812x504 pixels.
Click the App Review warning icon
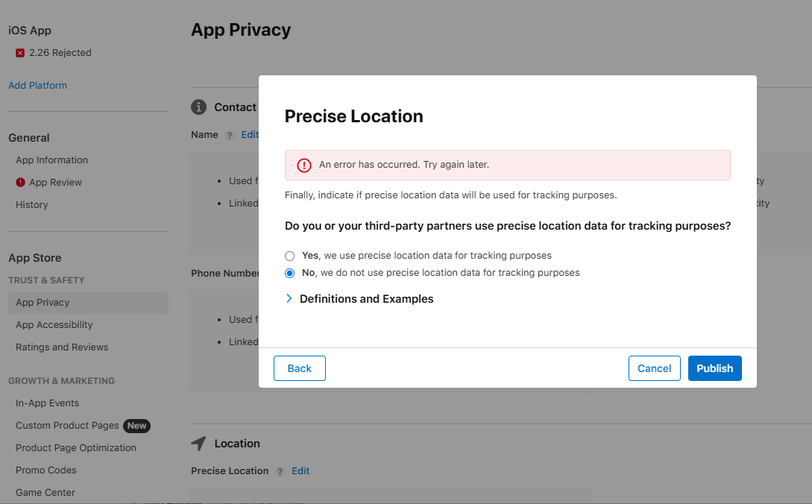(x=21, y=183)
